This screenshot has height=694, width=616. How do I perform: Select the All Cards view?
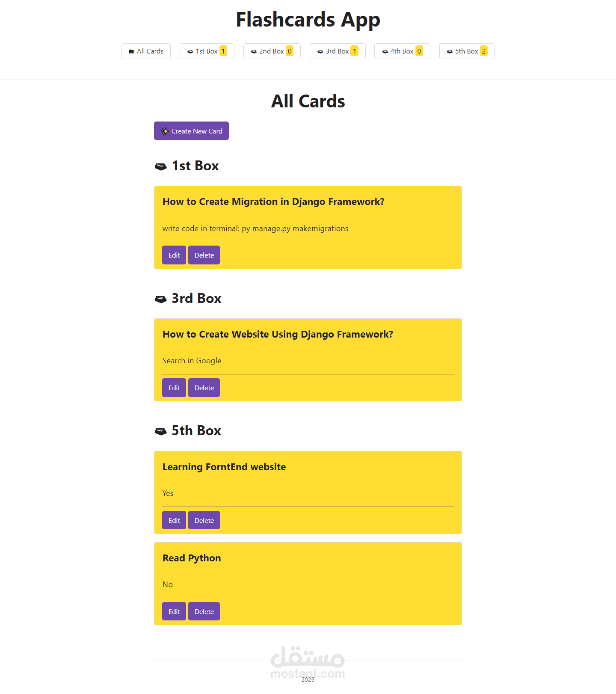[145, 51]
